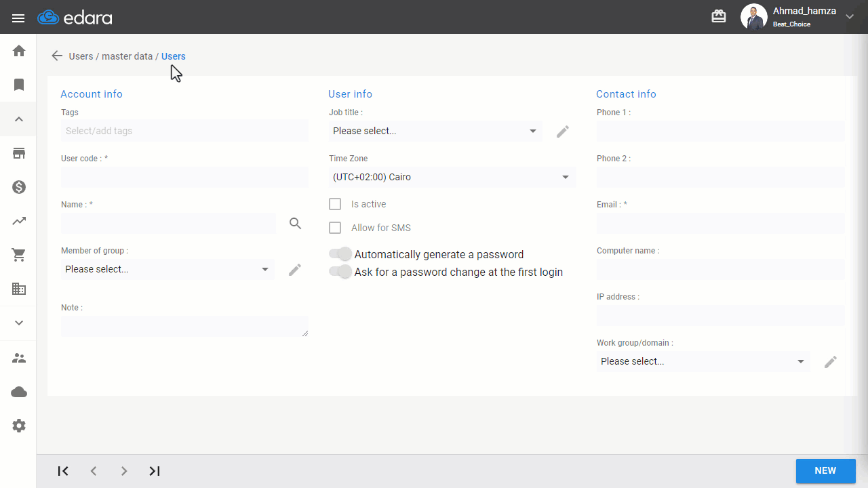Collapse the sidebar section with up chevron
This screenshot has height=488, width=868.
click(x=19, y=119)
